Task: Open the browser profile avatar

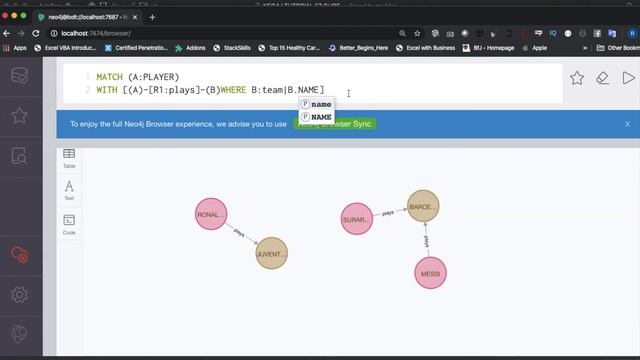Action: click(632, 33)
